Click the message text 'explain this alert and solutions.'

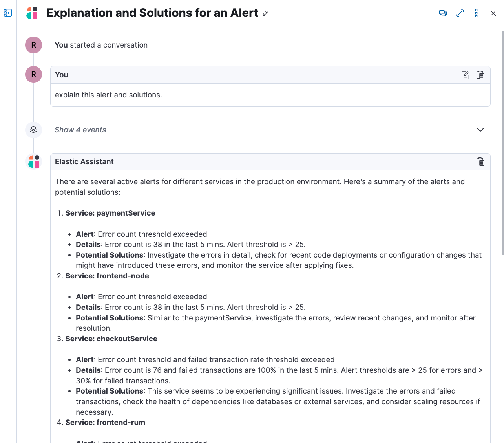pyautogui.click(x=108, y=95)
